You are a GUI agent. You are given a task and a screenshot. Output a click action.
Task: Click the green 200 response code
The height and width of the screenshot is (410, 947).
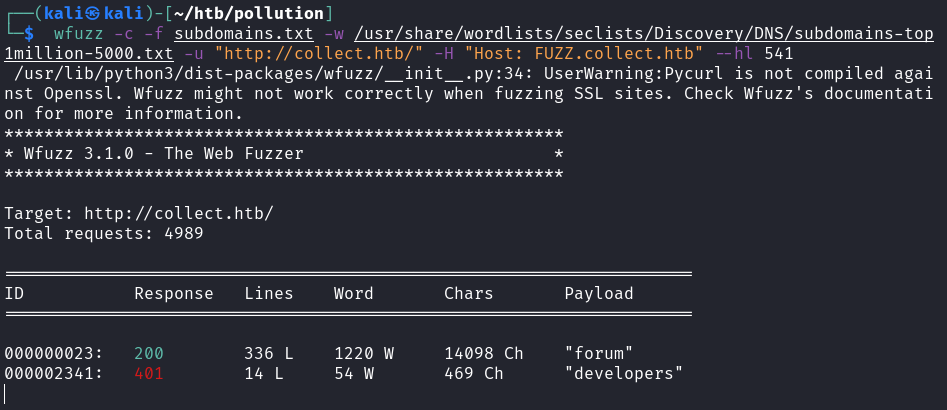pos(149,353)
